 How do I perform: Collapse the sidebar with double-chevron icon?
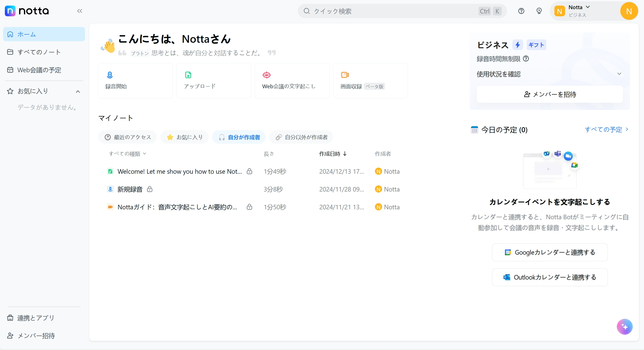[80, 11]
